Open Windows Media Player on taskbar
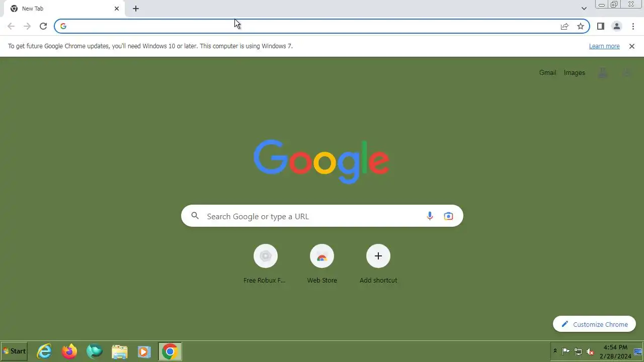Image resolution: width=644 pixels, height=362 pixels. 144,351
